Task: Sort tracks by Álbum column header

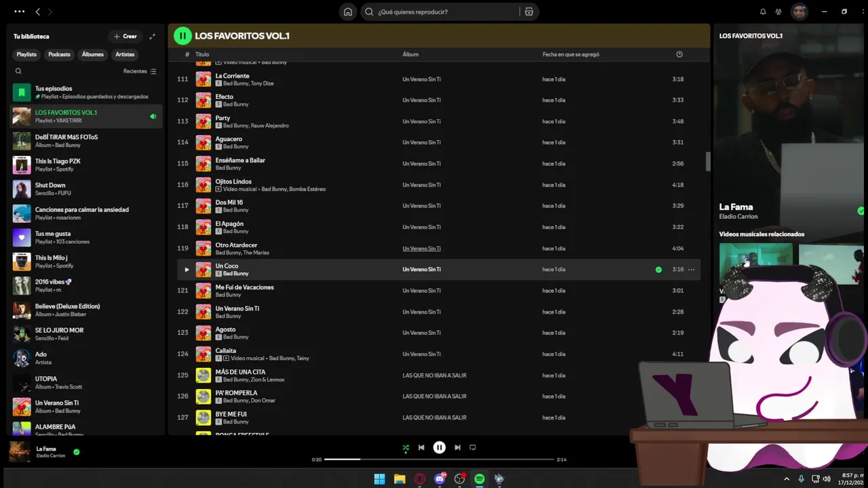Action: (410, 54)
